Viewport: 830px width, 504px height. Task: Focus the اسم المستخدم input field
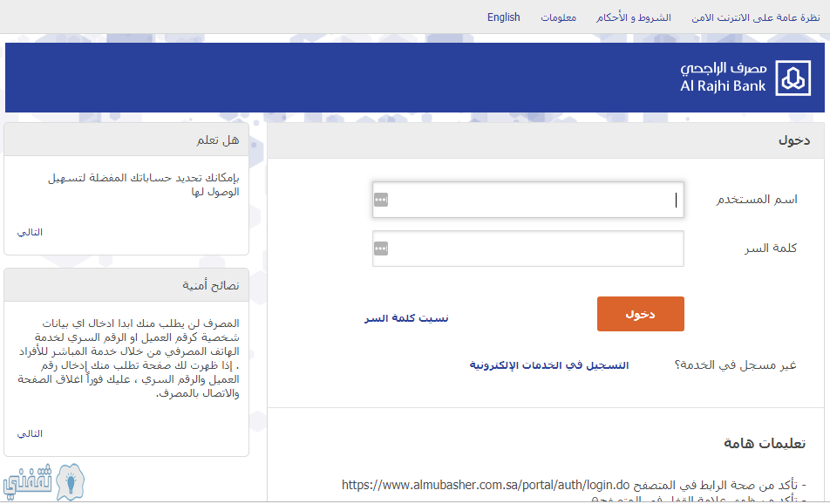[528, 200]
